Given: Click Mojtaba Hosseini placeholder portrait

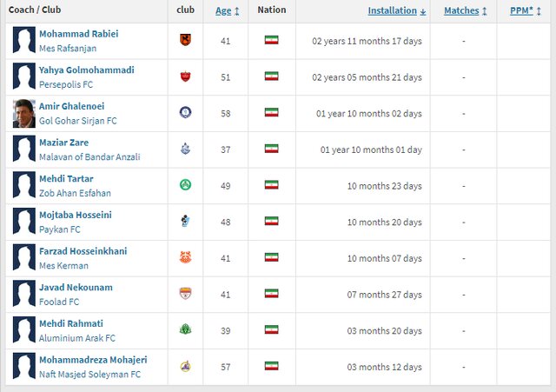Looking at the screenshot, I should coord(23,222).
